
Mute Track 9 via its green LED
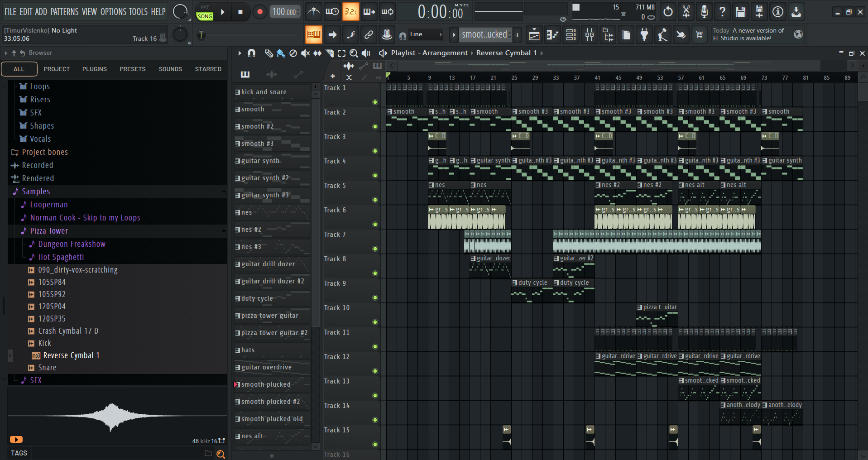click(x=375, y=297)
